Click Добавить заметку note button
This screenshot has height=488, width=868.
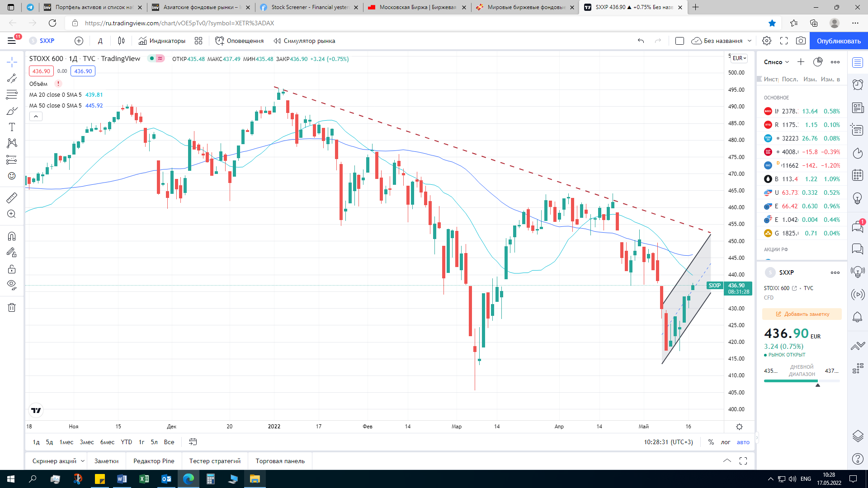pos(802,314)
